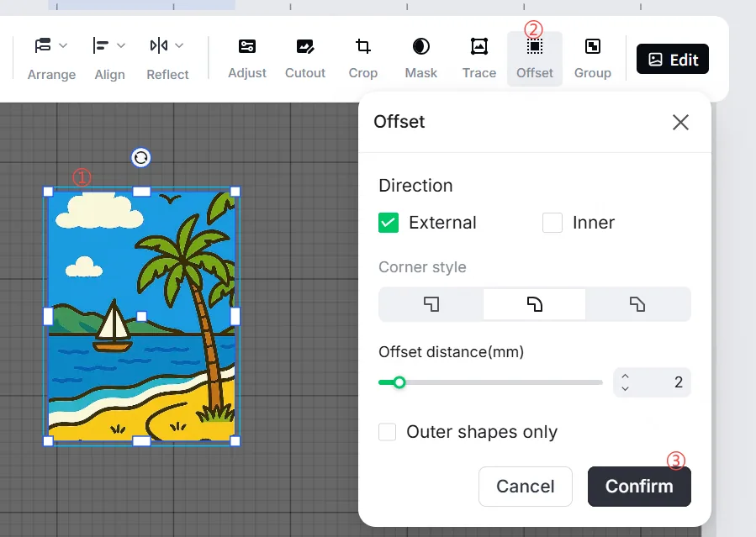Viewport: 756px width, 537px height.
Task: Open the Mask tool
Action: [421, 59]
